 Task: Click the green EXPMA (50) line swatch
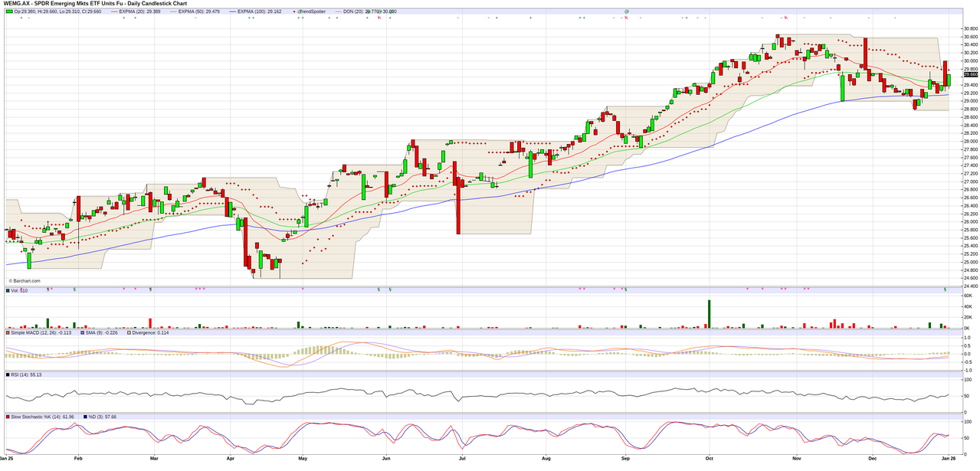point(175,12)
